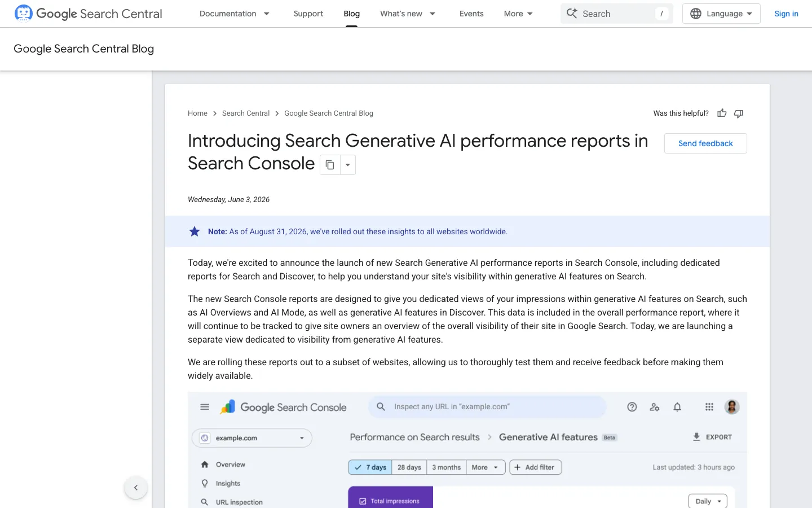Click the Add filter button
This screenshot has width=812, height=508.
[536, 467]
